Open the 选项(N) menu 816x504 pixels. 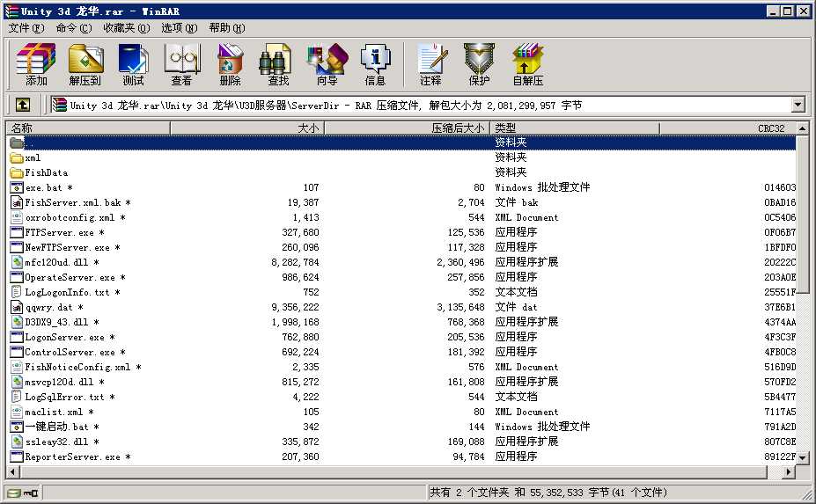[179, 28]
